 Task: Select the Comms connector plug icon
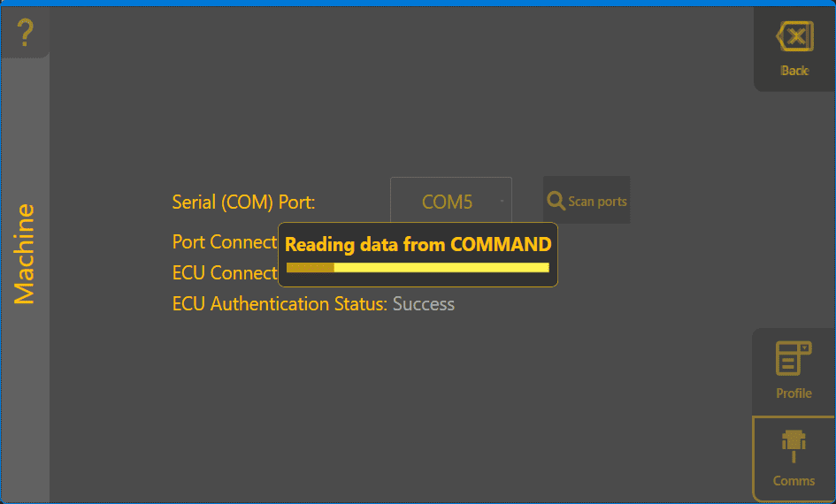[794, 447]
